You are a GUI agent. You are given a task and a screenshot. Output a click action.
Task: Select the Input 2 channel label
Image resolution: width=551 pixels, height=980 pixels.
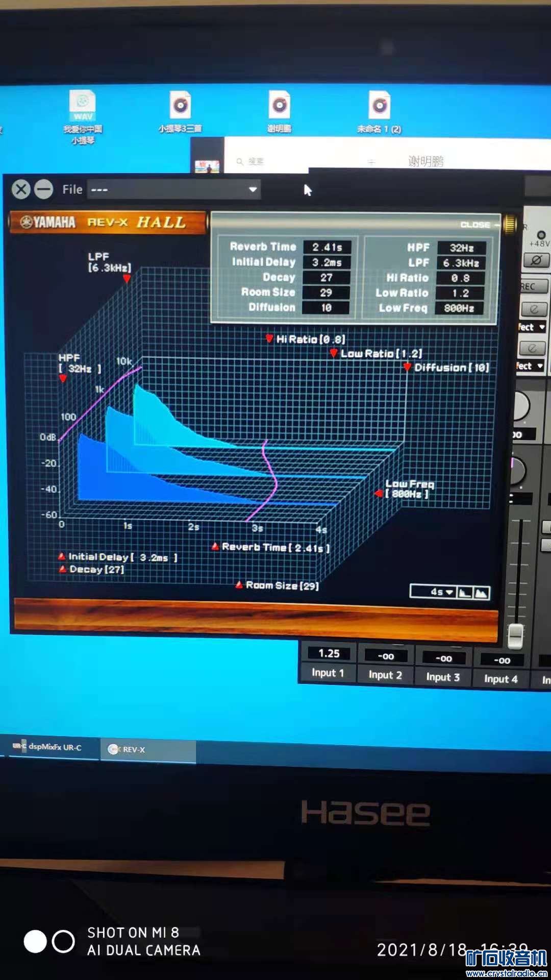coord(385,675)
